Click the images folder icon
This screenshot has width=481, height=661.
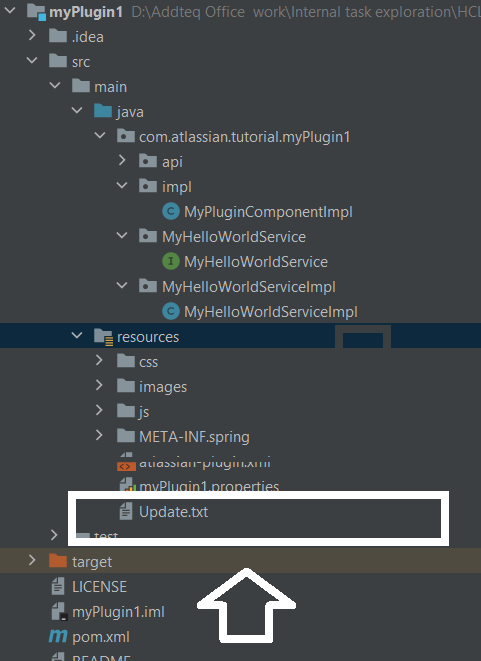click(126, 386)
